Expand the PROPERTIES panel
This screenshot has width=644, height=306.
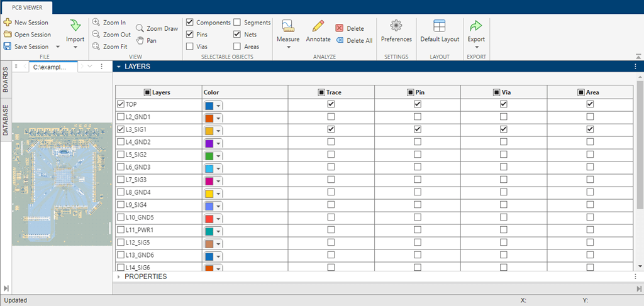click(x=119, y=276)
